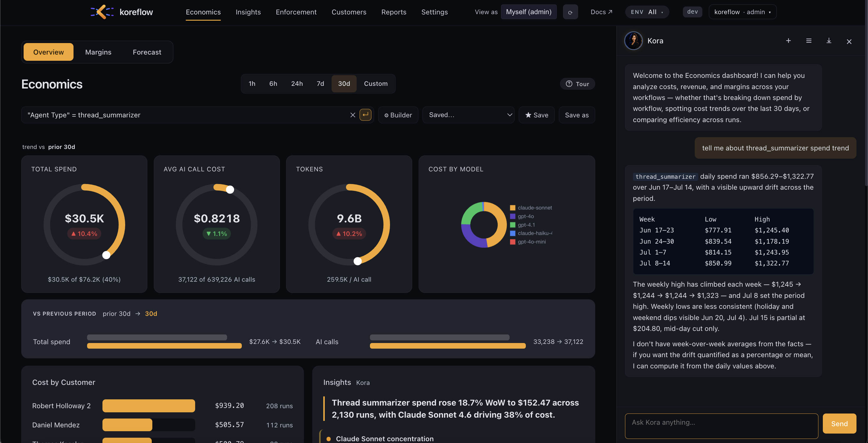
Task: Open the ENV All environment dropdown
Action: click(x=647, y=12)
